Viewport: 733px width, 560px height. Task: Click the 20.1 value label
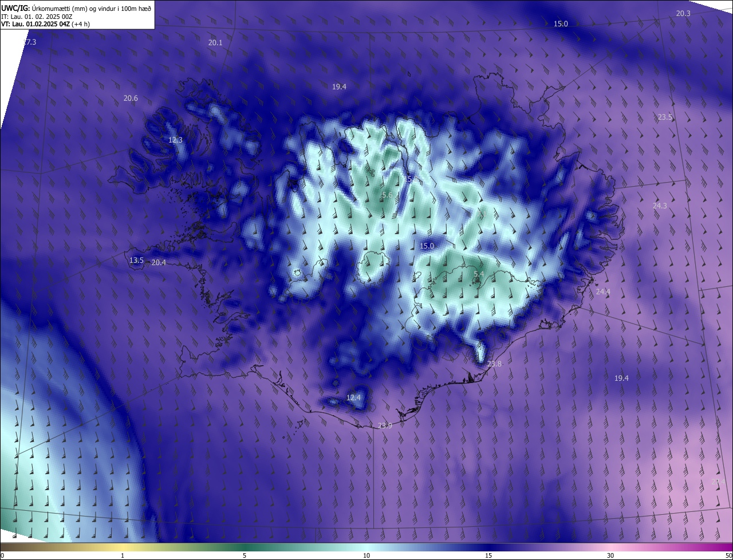pos(215,43)
